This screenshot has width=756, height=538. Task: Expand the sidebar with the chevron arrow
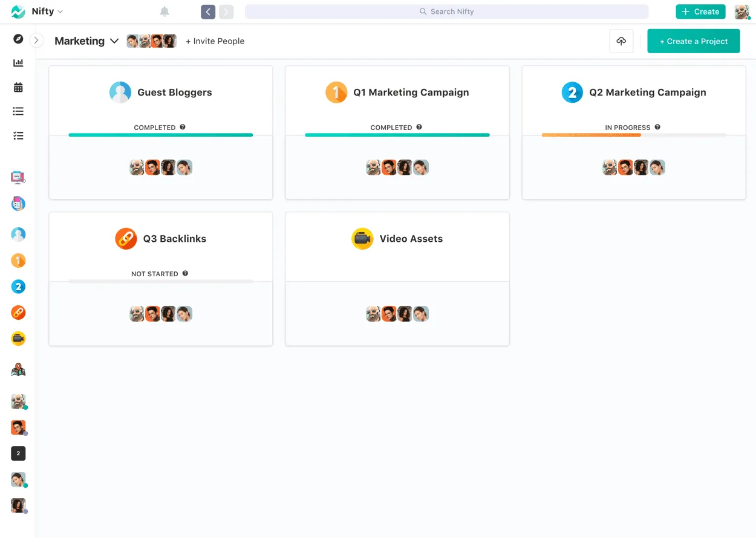(x=36, y=41)
